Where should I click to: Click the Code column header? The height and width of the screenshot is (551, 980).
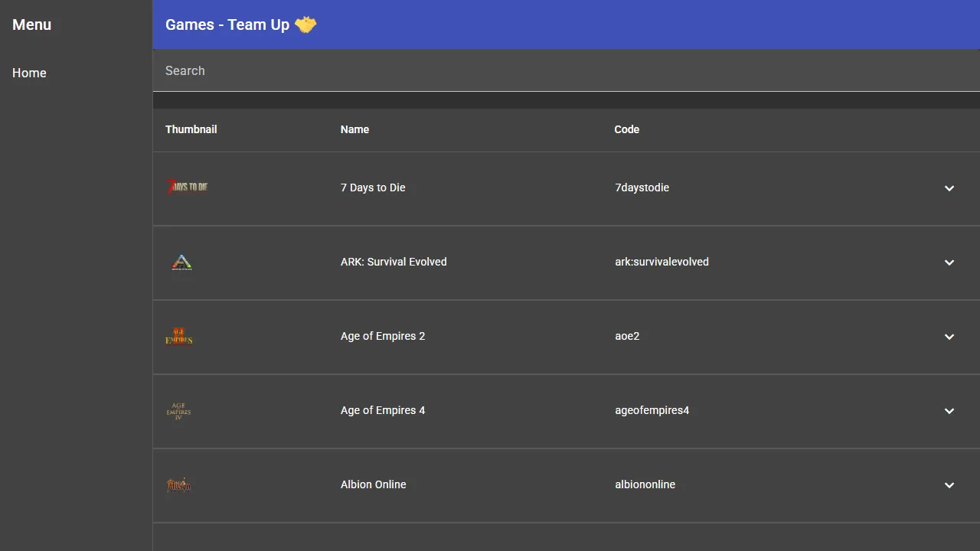tap(626, 129)
